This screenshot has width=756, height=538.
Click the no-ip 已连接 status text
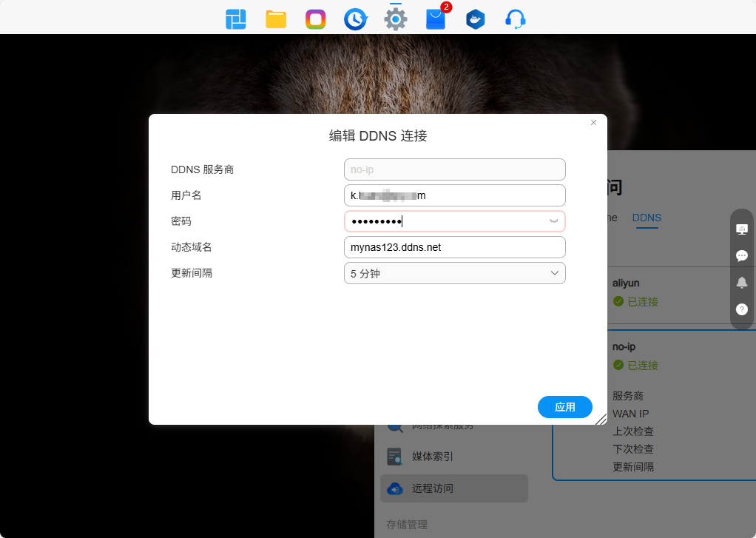pos(643,366)
